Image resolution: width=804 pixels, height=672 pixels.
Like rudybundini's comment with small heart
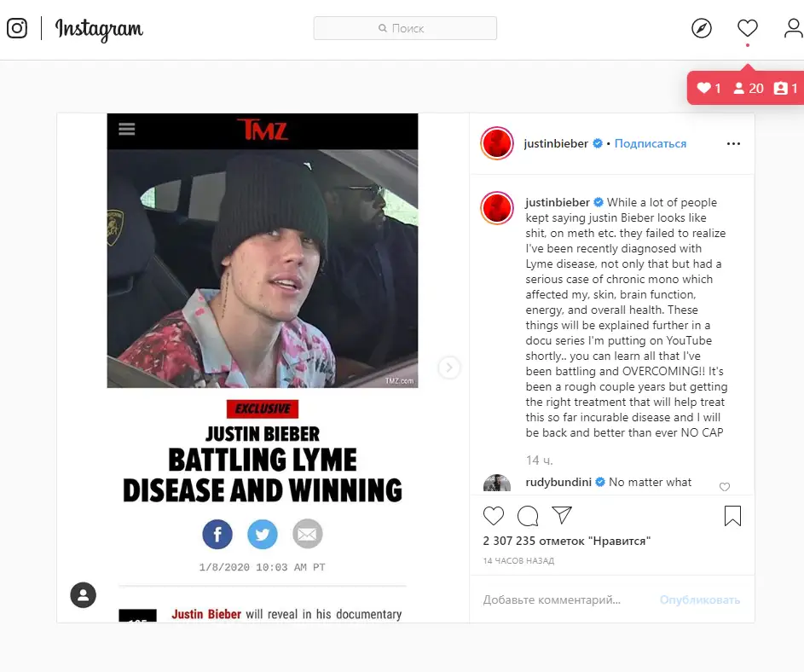(724, 487)
